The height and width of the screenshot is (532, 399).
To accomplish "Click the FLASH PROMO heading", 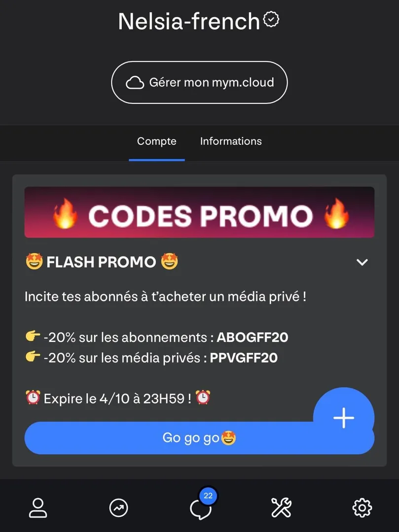I will point(102,262).
